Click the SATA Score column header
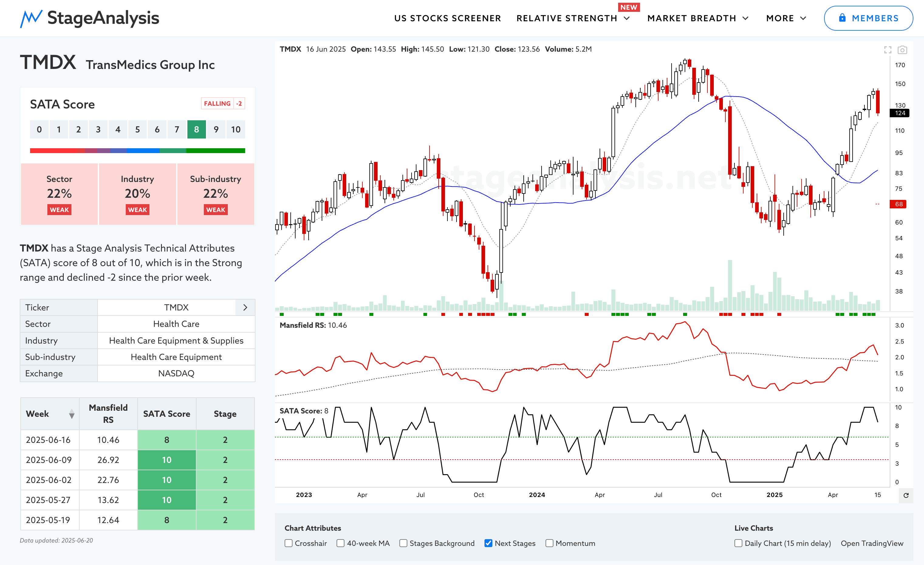Viewport: 924px width, 565px height. (166, 414)
